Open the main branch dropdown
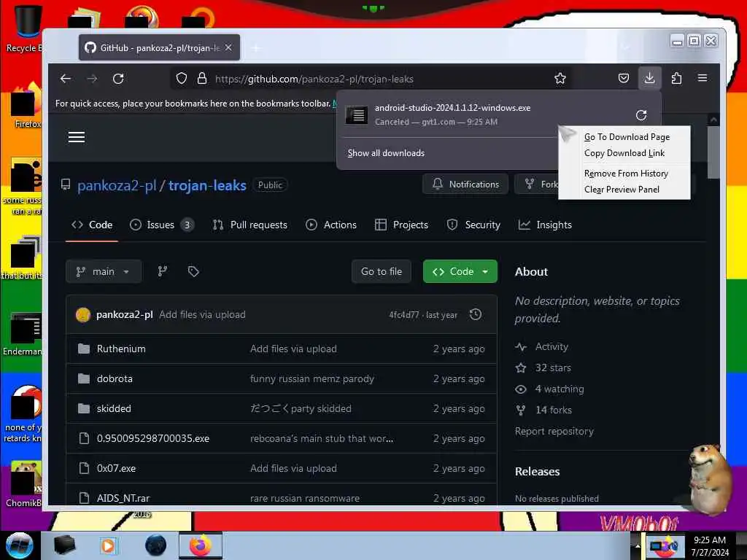Image resolution: width=747 pixels, height=560 pixels. click(x=104, y=271)
